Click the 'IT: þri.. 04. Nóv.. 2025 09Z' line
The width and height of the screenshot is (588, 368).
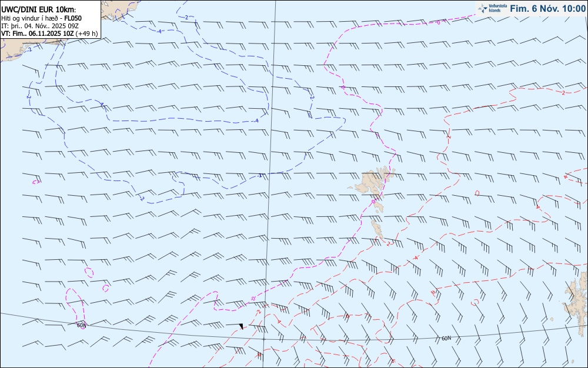pyautogui.click(x=40, y=26)
